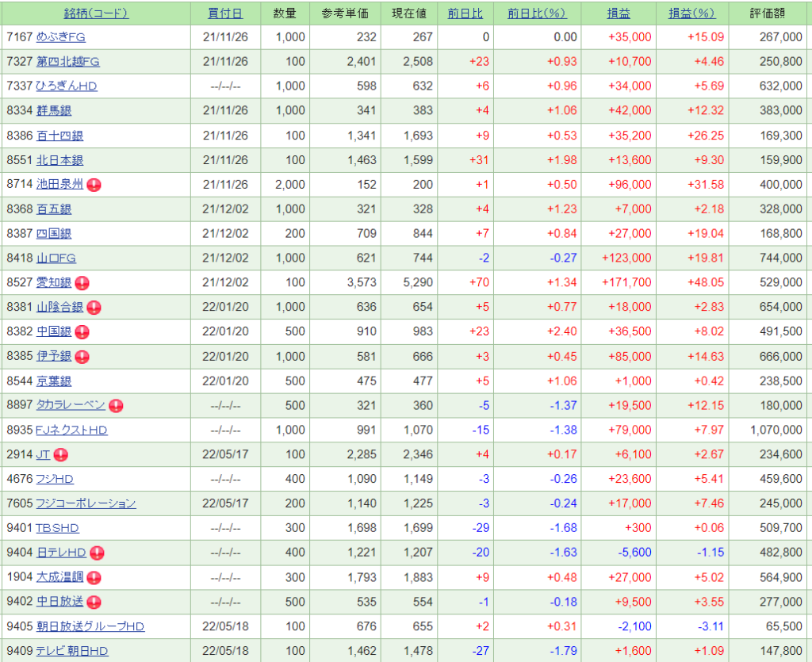
Task: Select JT purchase date 22/05/17
Action: click(225, 454)
